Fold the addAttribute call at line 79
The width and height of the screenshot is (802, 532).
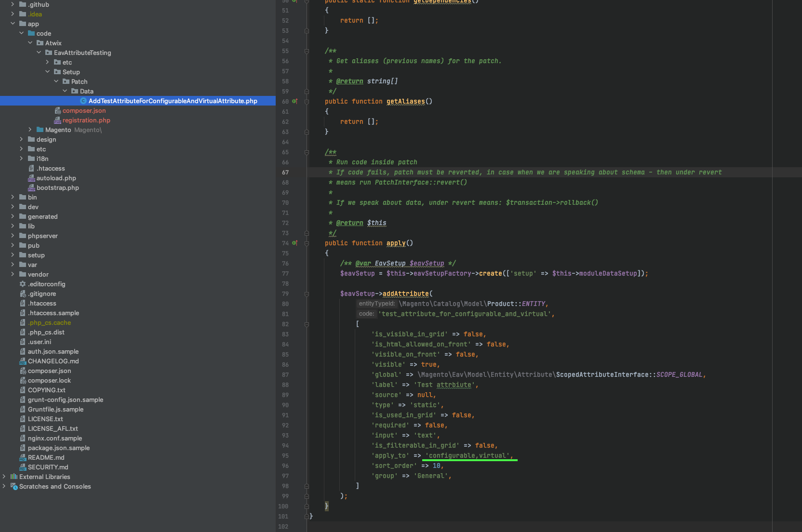pos(307,294)
